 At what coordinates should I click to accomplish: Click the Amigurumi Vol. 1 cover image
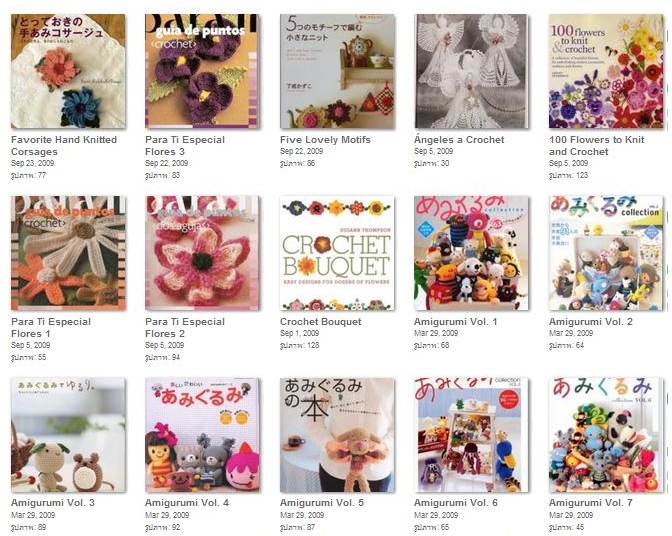(x=471, y=253)
